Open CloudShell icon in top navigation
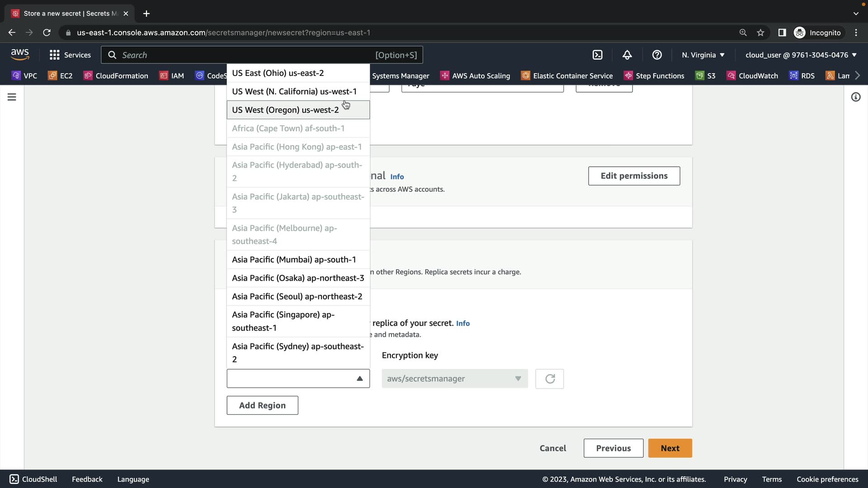The height and width of the screenshot is (488, 868). pos(597,55)
